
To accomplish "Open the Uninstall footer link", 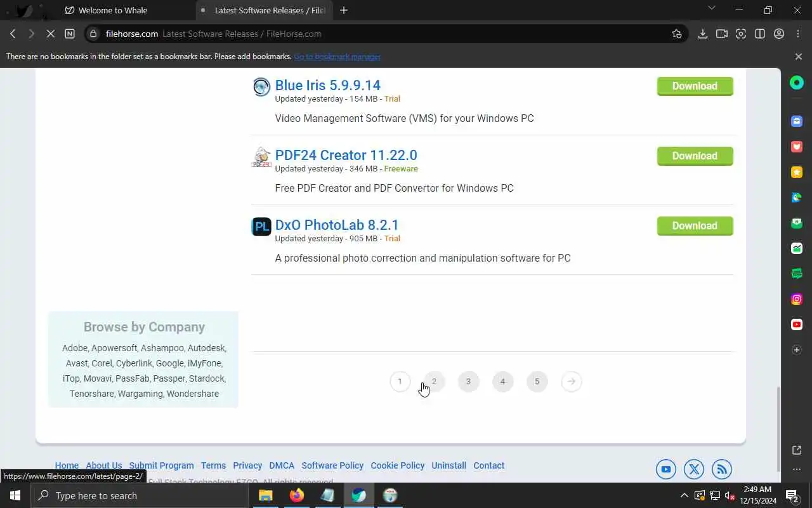I will pyautogui.click(x=449, y=465).
